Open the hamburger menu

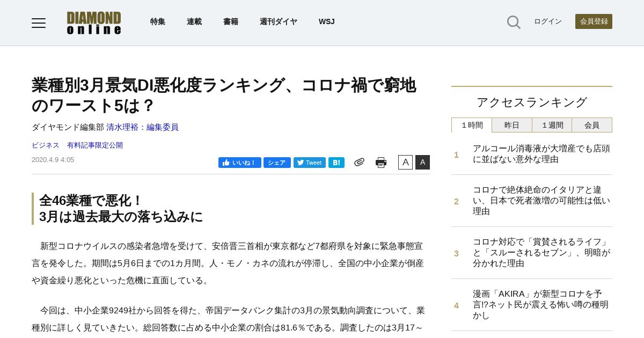coord(39,23)
